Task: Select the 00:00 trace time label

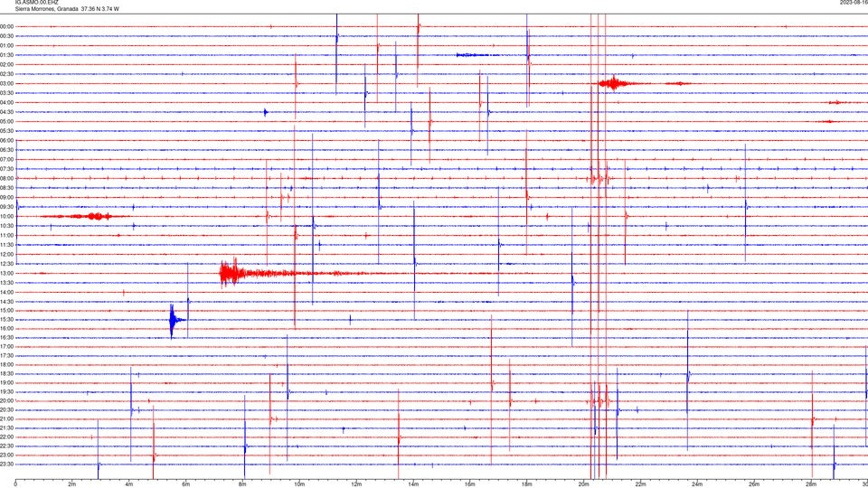Action: [x=6, y=26]
